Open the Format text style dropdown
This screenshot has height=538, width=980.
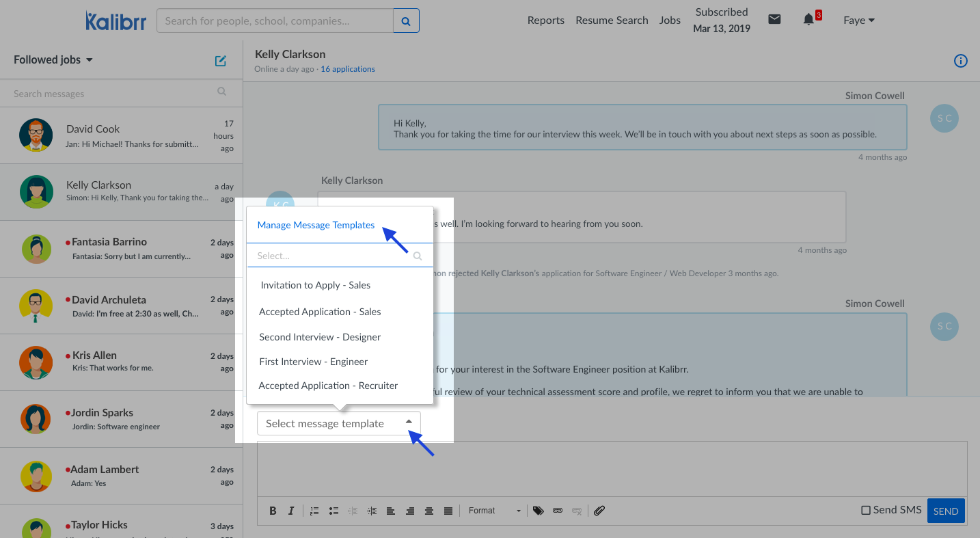[x=493, y=510]
